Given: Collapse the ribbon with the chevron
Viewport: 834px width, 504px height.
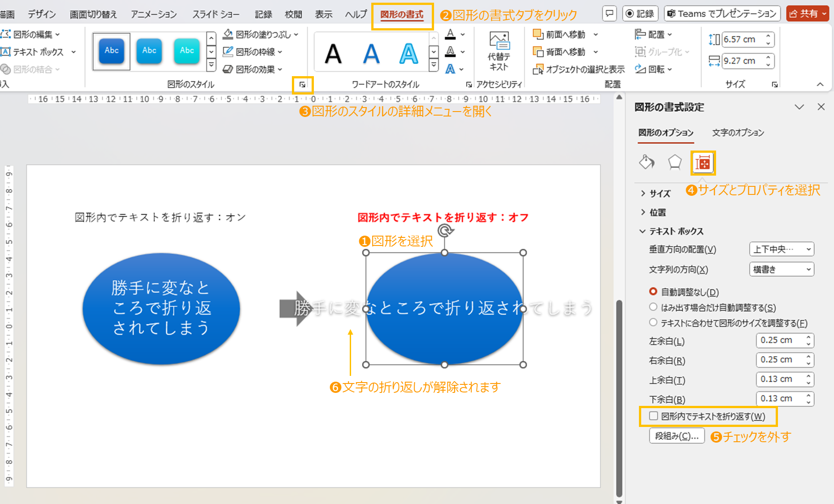Looking at the screenshot, I should click(x=820, y=84).
